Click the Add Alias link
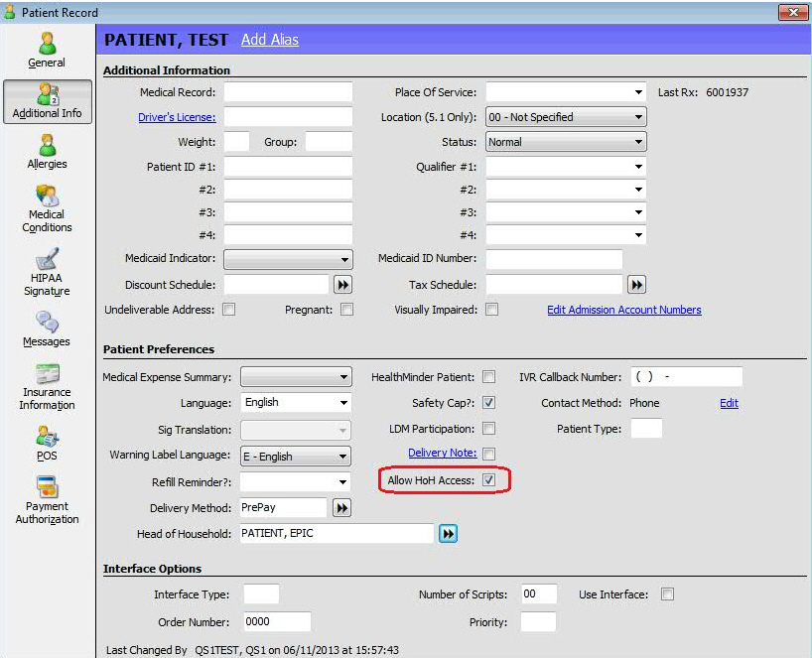The height and width of the screenshot is (658, 812). click(269, 40)
